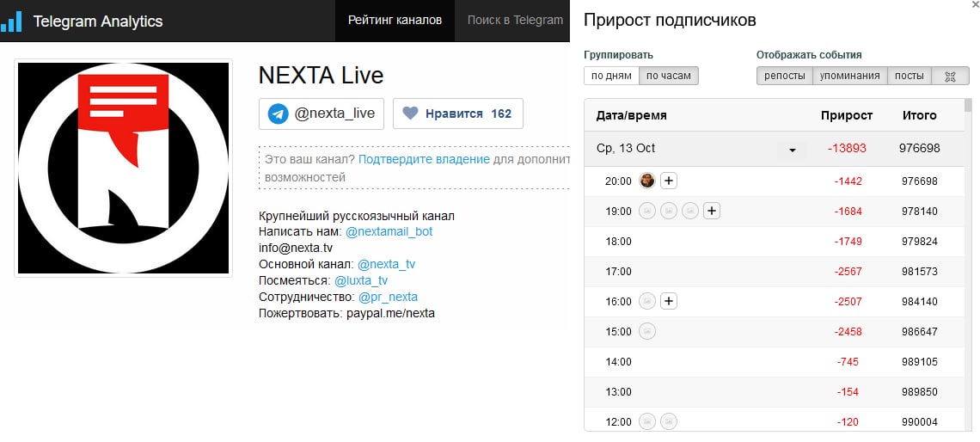Click the NEXTA Live channel logo image

pos(123,169)
